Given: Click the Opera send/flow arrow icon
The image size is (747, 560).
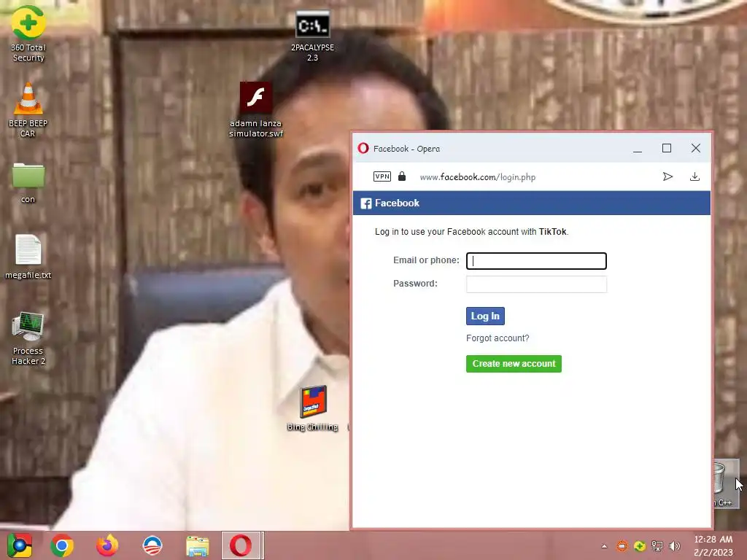Looking at the screenshot, I should click(668, 176).
